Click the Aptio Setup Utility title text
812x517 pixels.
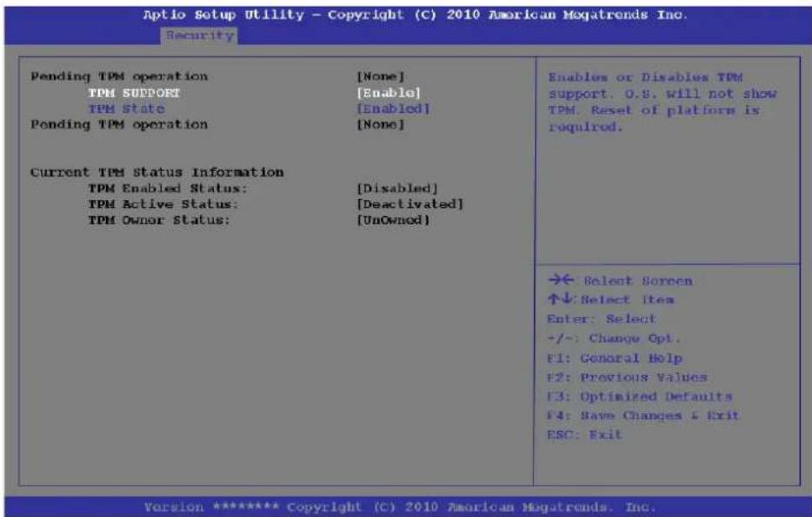[416, 15]
